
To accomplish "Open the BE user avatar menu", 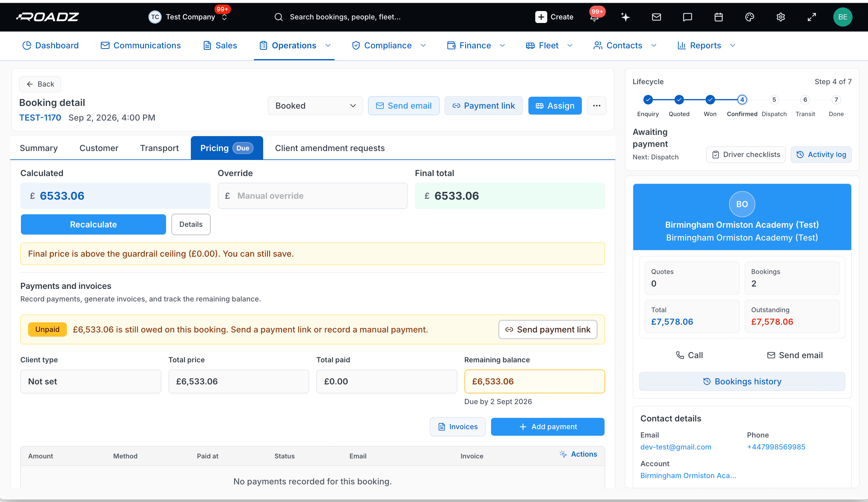I will click(843, 17).
